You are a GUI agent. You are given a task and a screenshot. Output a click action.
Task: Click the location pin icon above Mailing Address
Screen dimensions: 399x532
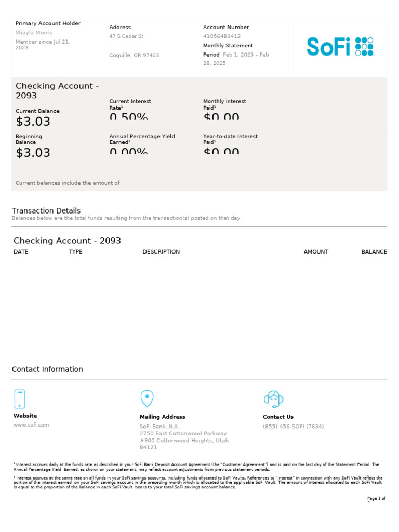click(147, 399)
